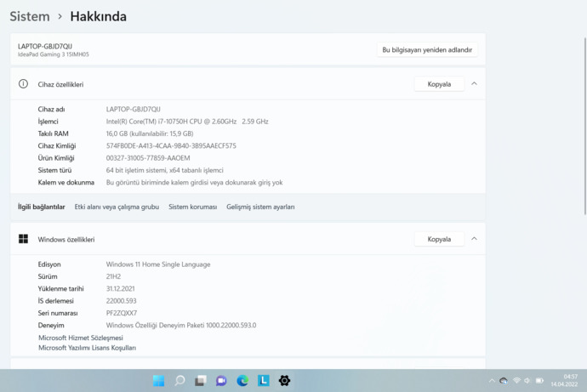The height and width of the screenshot is (392, 587).
Task: Collapse the Windows özellikleri section
Action: 474,239
